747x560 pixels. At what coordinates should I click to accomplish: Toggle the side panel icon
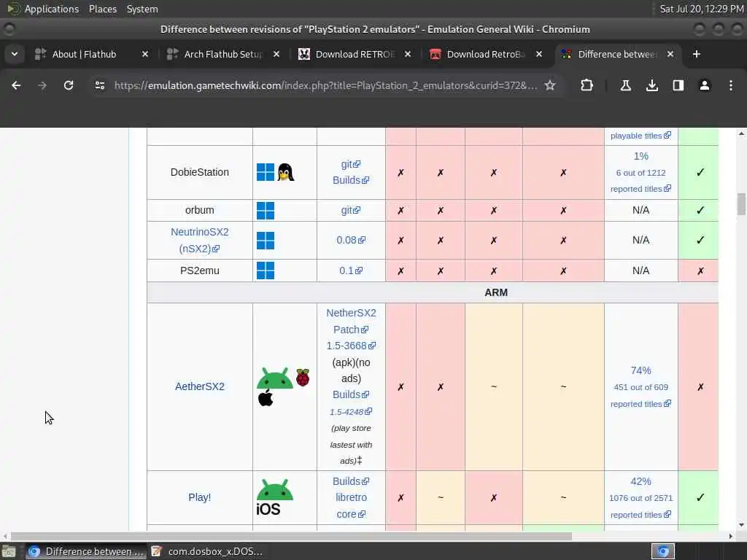(678, 85)
